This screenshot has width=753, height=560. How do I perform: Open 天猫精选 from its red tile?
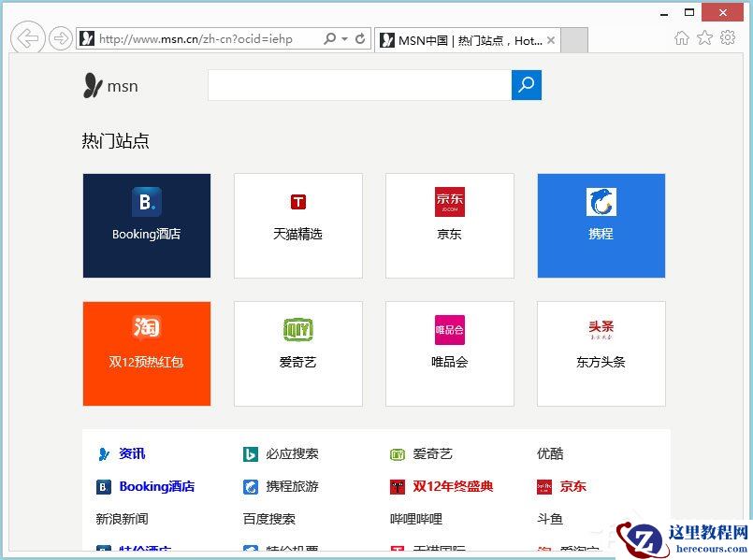point(297,224)
